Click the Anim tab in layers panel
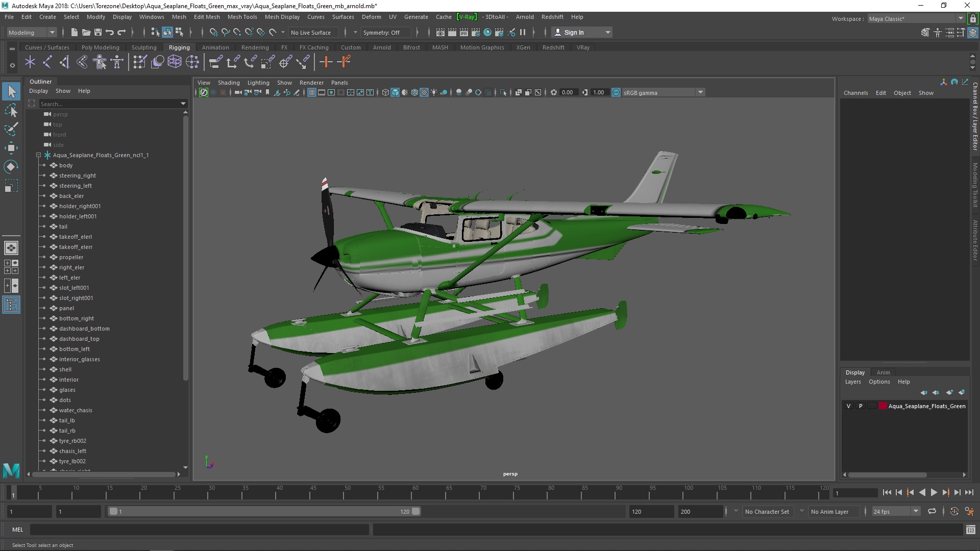Image resolution: width=980 pixels, height=551 pixels. click(883, 372)
